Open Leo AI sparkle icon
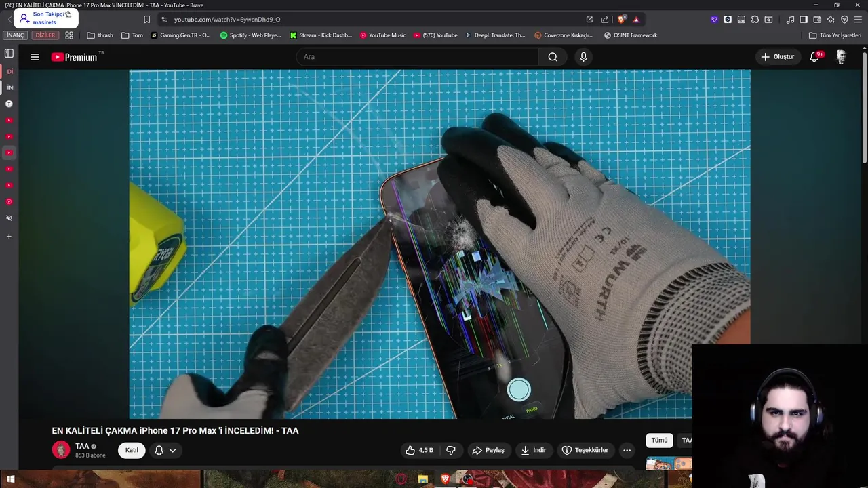 coord(831,19)
